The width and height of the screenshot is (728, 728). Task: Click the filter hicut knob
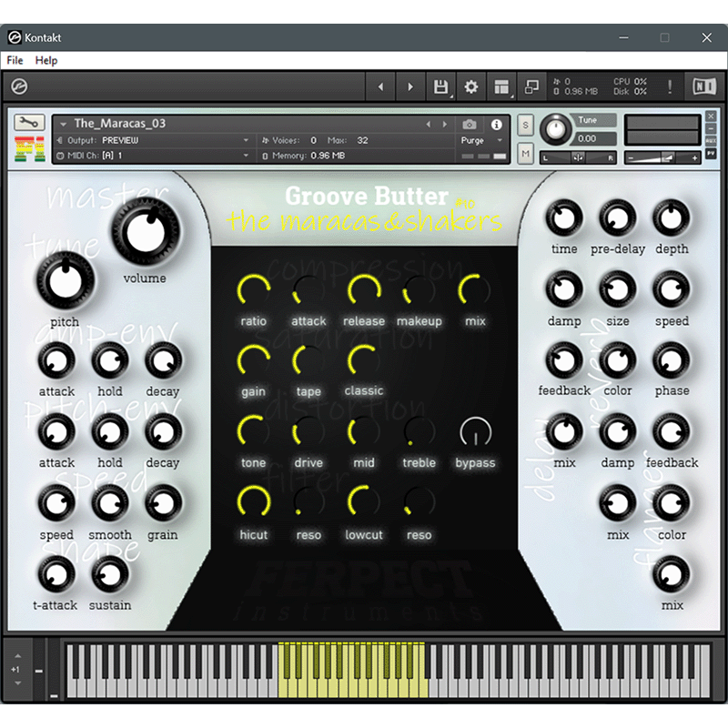254,502
